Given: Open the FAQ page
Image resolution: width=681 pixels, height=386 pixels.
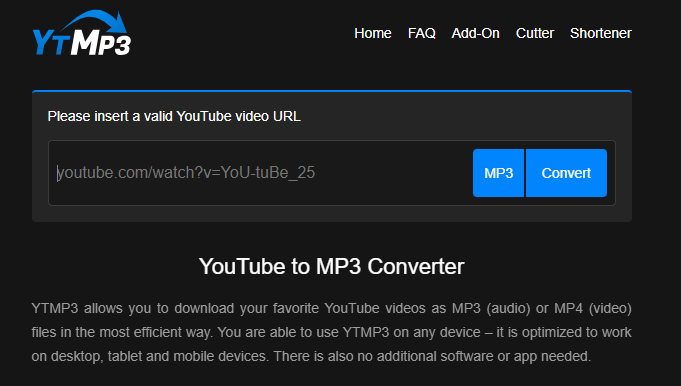Looking at the screenshot, I should coord(421,33).
